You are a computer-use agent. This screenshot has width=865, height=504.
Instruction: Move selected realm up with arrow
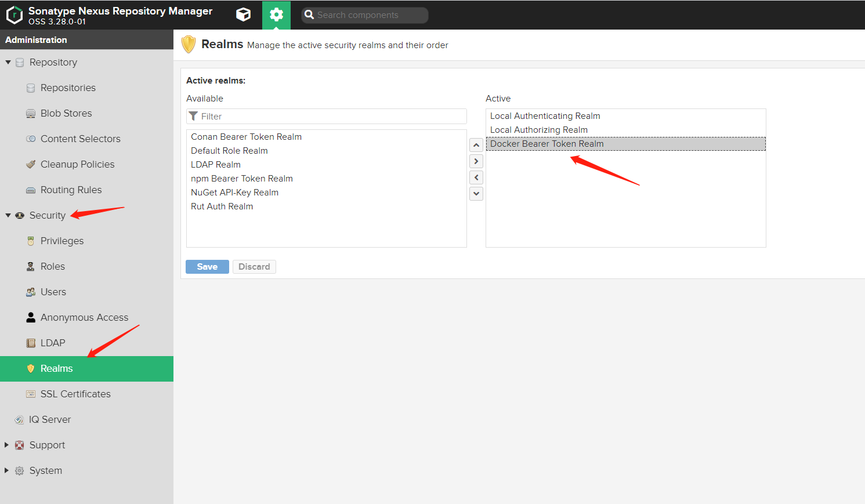(x=476, y=145)
